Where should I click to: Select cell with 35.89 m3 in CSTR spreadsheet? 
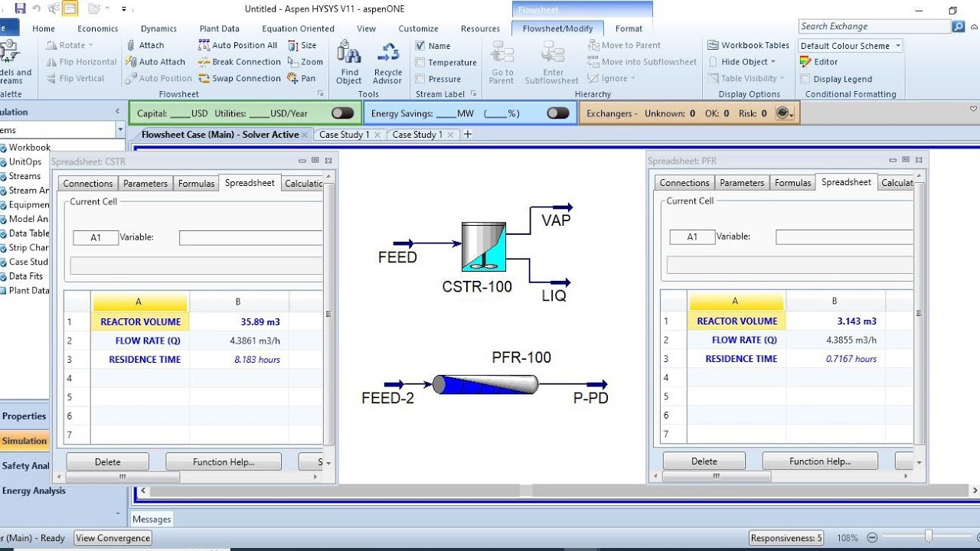(x=239, y=322)
